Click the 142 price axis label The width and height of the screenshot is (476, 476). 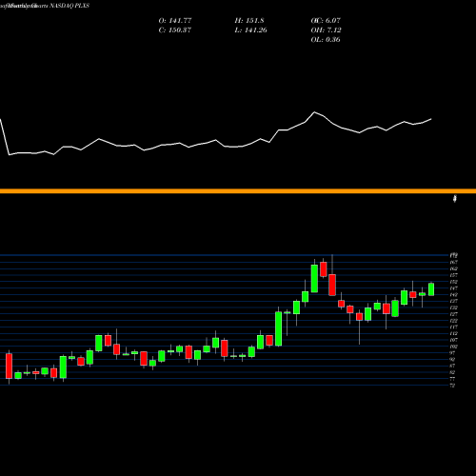point(454,294)
